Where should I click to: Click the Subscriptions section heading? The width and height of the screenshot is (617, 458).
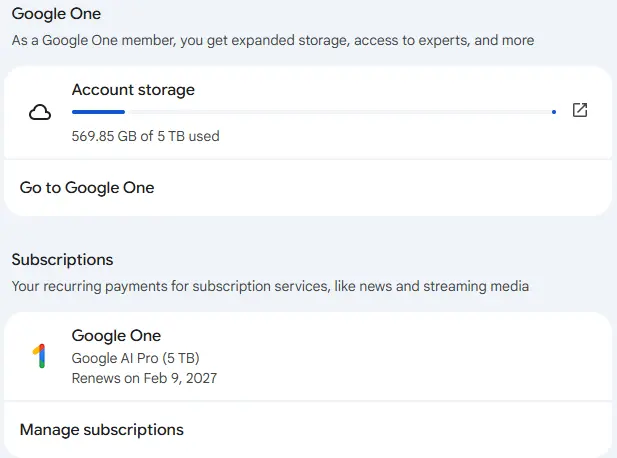click(x=62, y=260)
